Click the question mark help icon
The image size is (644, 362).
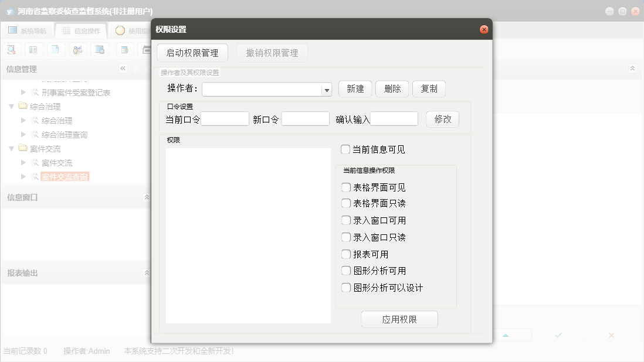120,30
